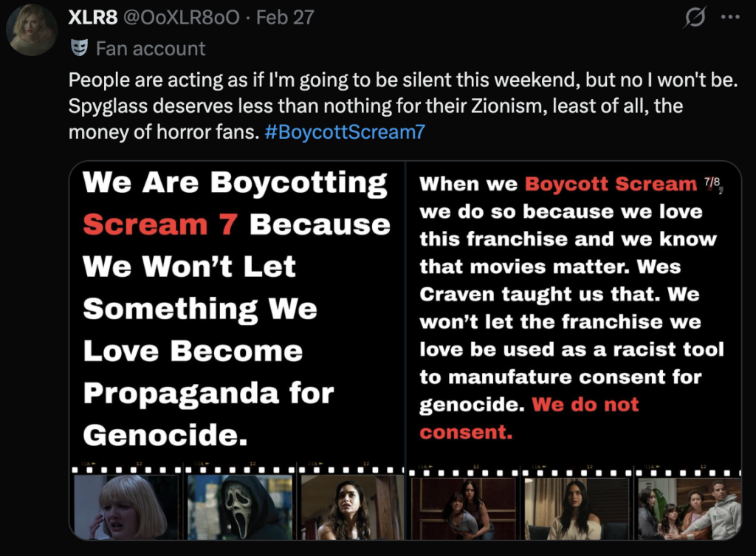
Task: Click the blonde woman on phone film frame
Action: tap(126, 507)
